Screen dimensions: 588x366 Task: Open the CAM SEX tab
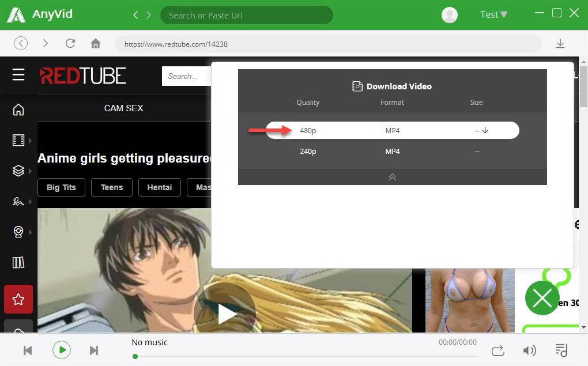124,108
